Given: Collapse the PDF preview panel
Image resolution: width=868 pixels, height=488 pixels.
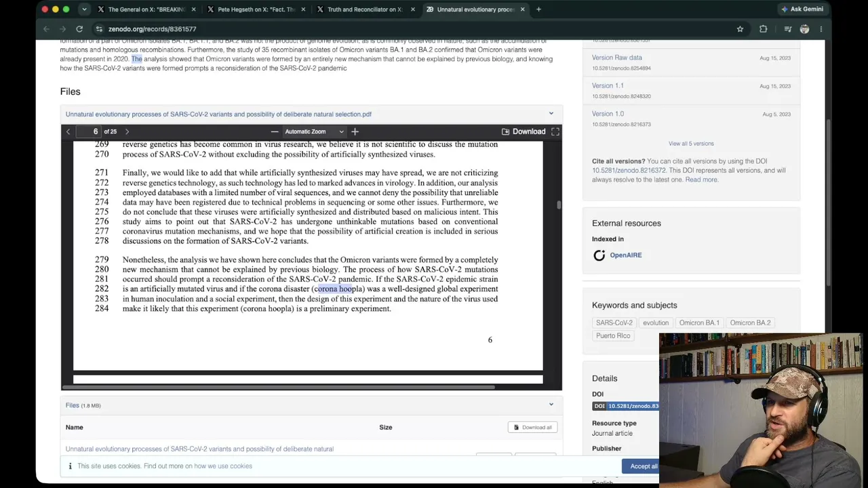Looking at the screenshot, I should click(551, 114).
